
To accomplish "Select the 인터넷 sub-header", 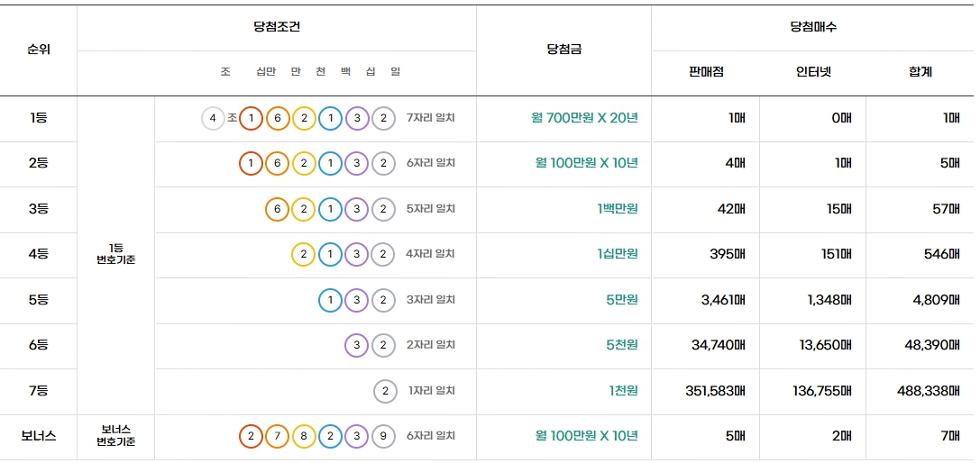I will point(813,72).
